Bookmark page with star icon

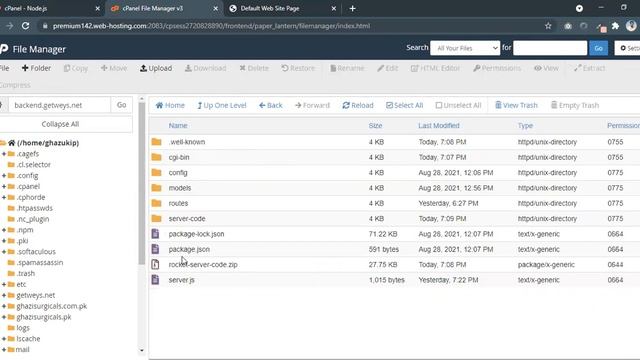(548, 26)
